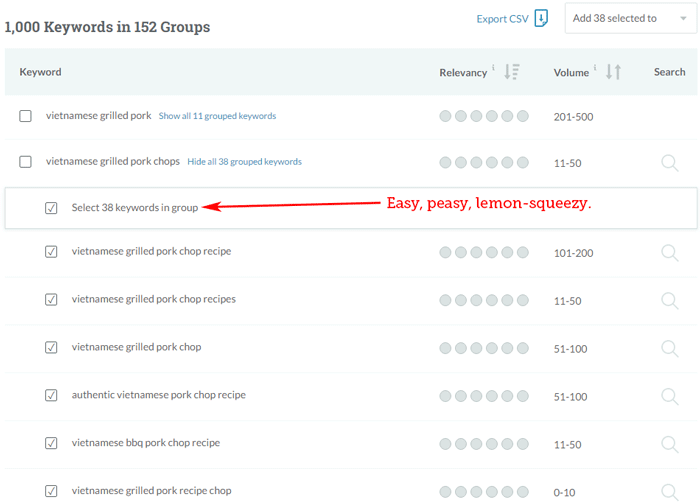Uncheck Select 38 keywords in group

tap(51, 208)
